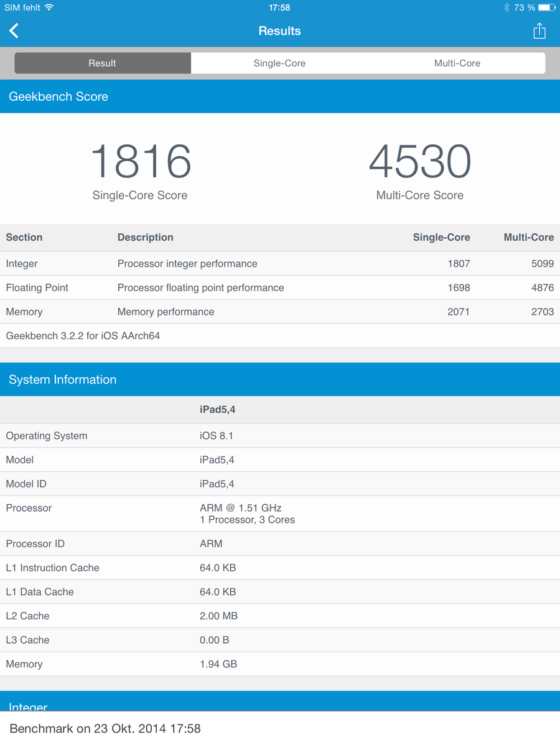Tap the Integer multi-core value 5099
The image size is (560, 747).
[543, 263]
